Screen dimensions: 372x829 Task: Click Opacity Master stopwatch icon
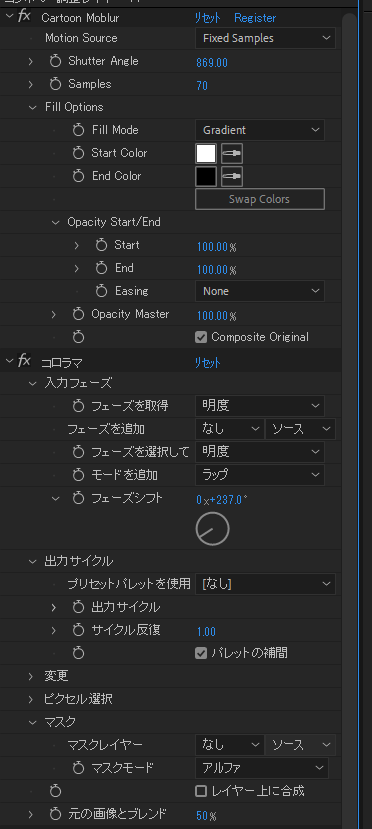pos(78,314)
